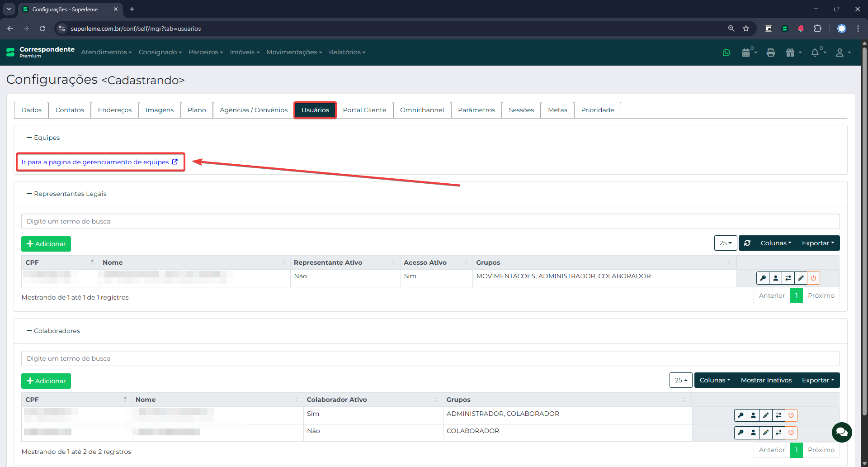Click pencil edit icon in Representantes Legais row

point(801,278)
